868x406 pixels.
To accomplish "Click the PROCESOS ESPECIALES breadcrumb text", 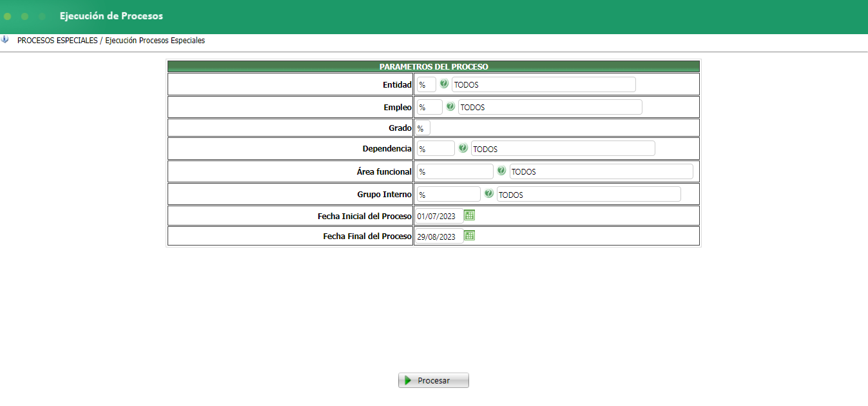I will tap(57, 40).
